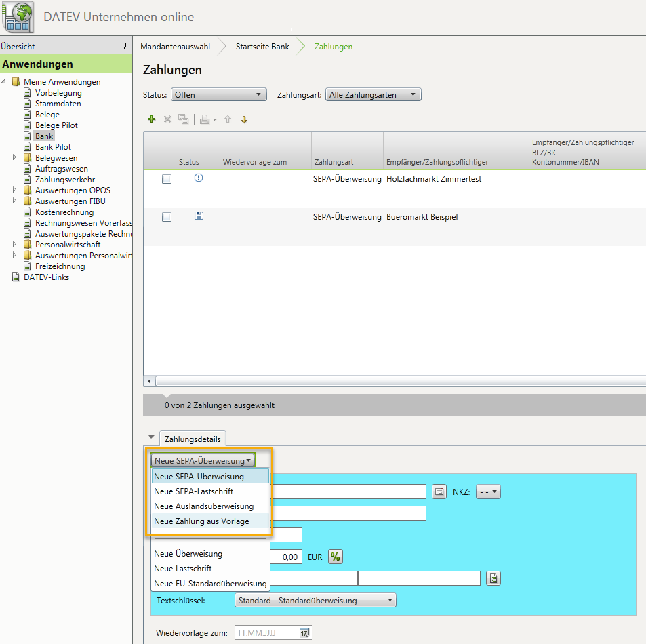
Task: Select Bank in the application tree
Action: point(43,136)
